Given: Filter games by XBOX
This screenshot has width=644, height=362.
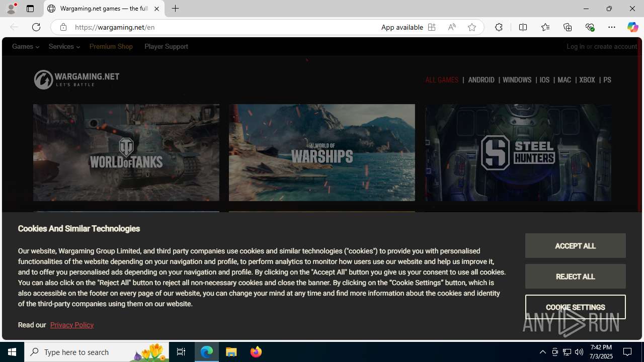Looking at the screenshot, I should 587,80.
